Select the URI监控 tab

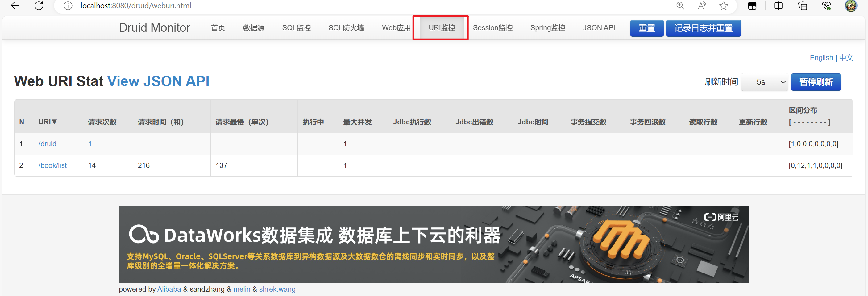coord(442,28)
